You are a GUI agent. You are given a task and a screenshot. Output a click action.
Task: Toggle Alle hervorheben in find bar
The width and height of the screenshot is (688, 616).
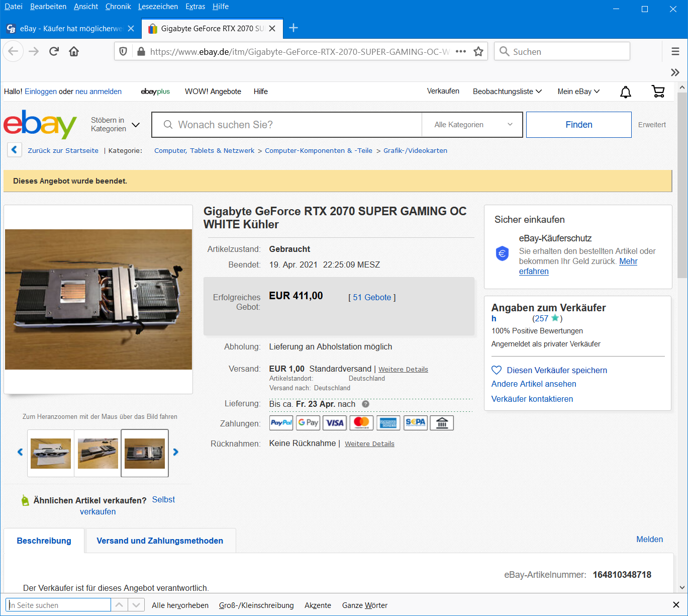(x=180, y=605)
